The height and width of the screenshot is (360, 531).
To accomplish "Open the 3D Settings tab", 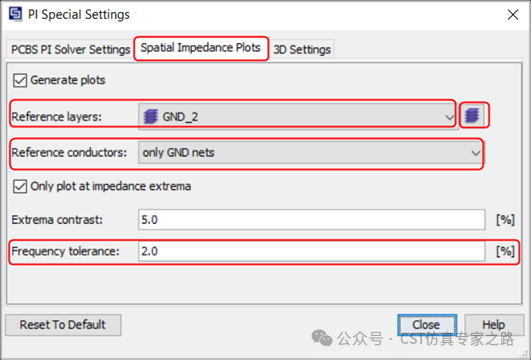I will pyautogui.click(x=302, y=49).
